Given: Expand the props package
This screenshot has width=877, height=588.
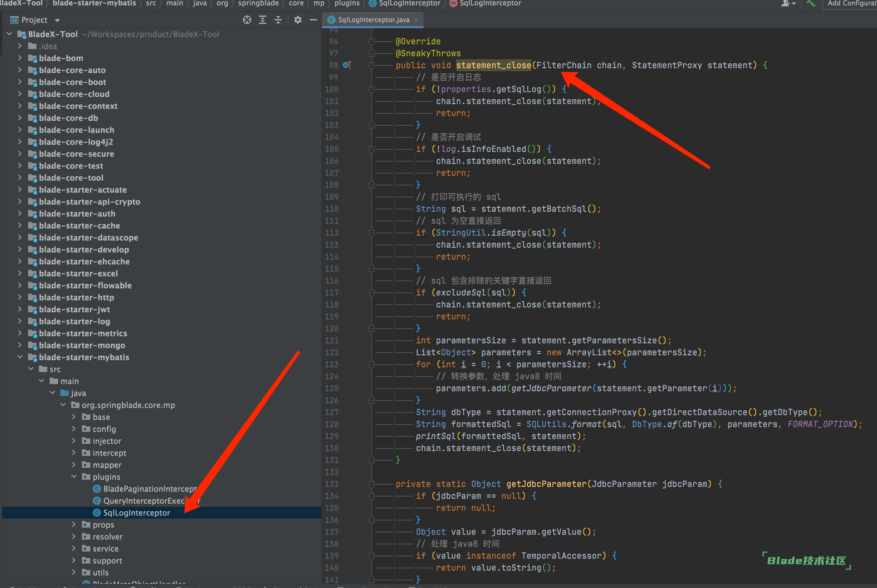Looking at the screenshot, I should point(74,525).
